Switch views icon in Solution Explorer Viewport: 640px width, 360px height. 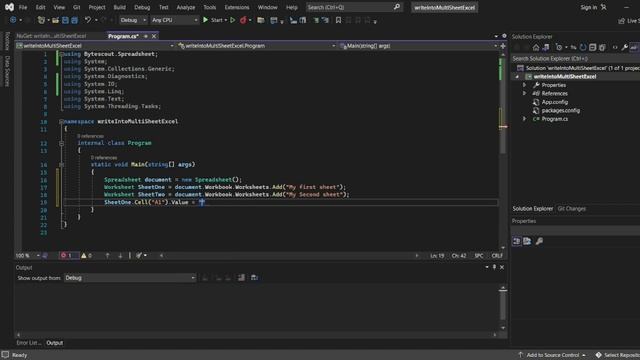(546, 47)
